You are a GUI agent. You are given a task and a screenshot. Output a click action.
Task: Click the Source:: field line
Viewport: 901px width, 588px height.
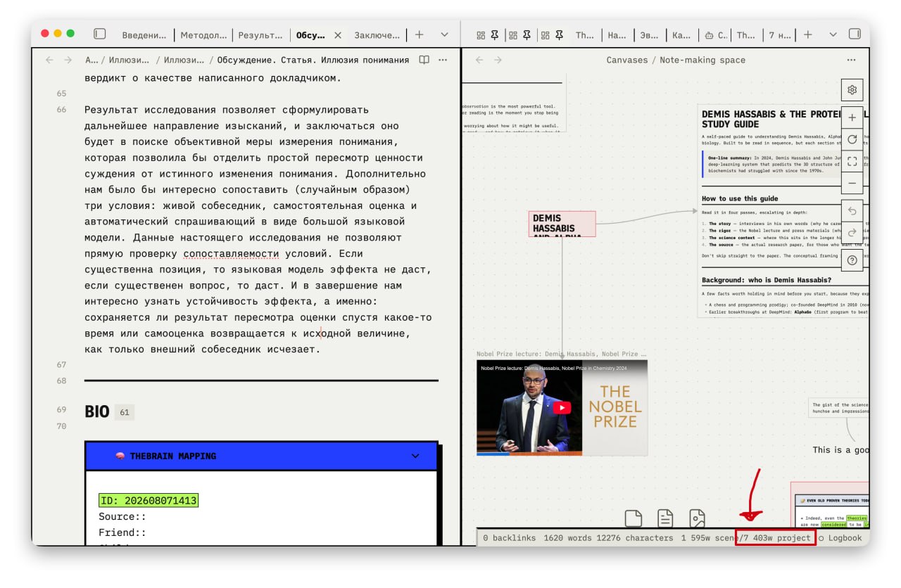[122, 516]
